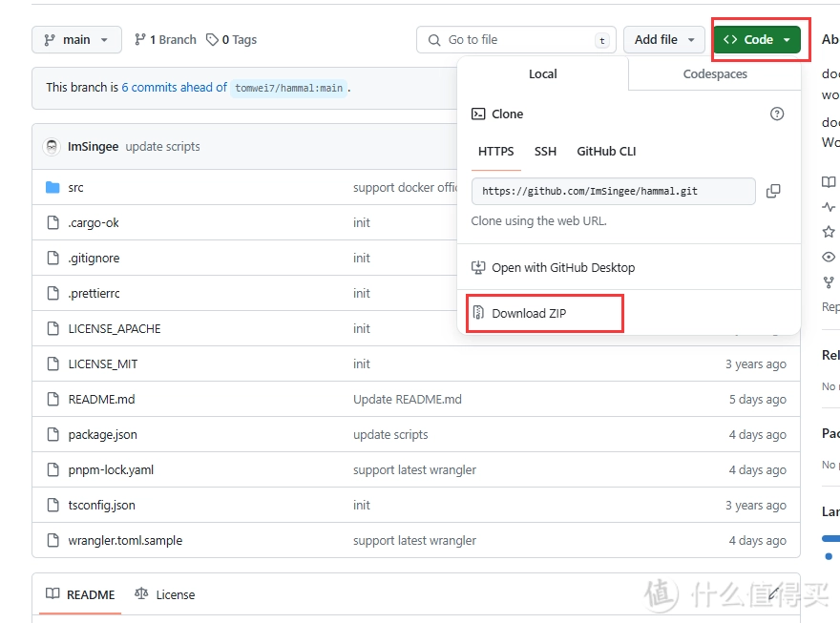The height and width of the screenshot is (623, 840).
Task: Expand the Add file dropdown
Action: pos(664,40)
